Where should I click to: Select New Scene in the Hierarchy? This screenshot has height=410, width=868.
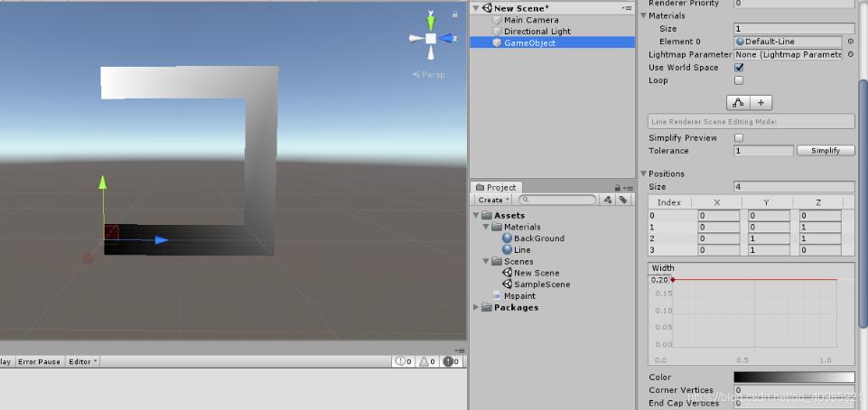tap(520, 8)
